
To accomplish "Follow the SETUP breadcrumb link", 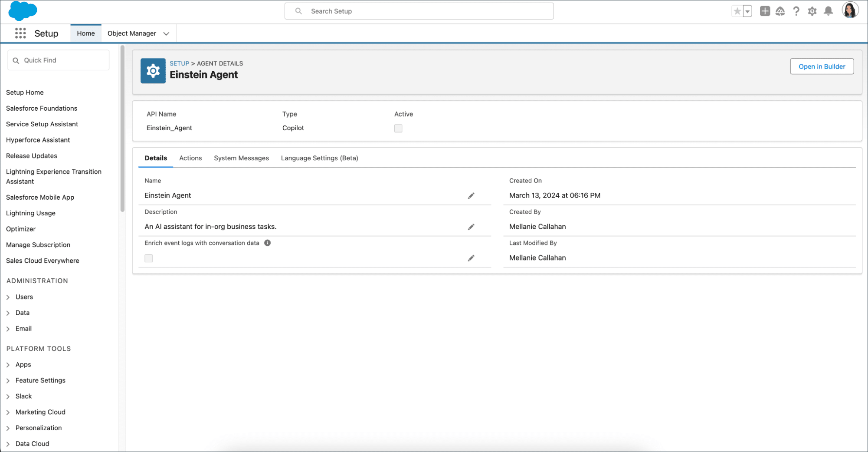I will click(x=179, y=63).
